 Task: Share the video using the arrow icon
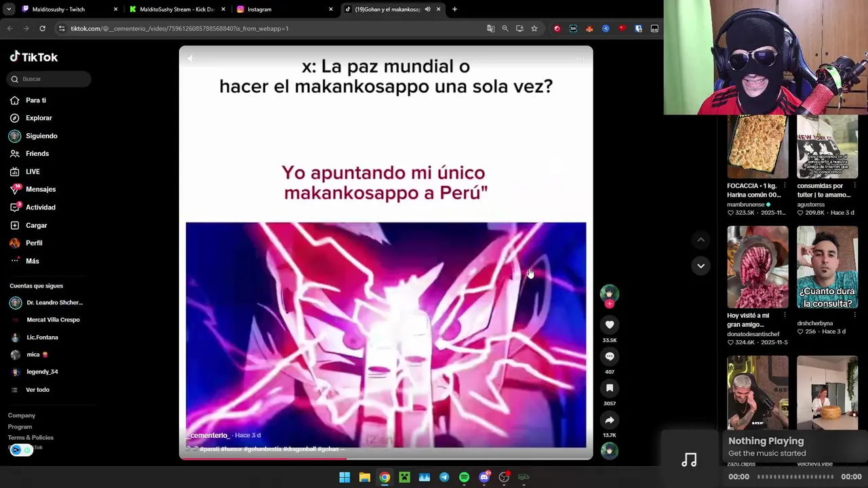click(610, 420)
